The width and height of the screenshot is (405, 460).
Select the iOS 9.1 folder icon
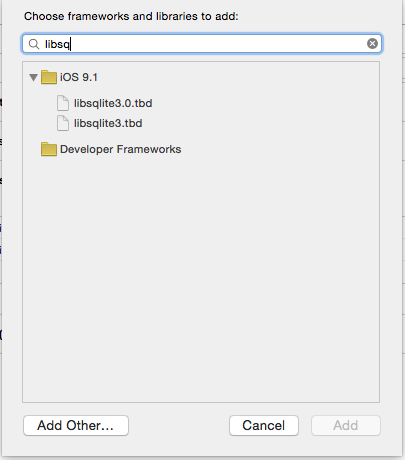click(x=49, y=77)
